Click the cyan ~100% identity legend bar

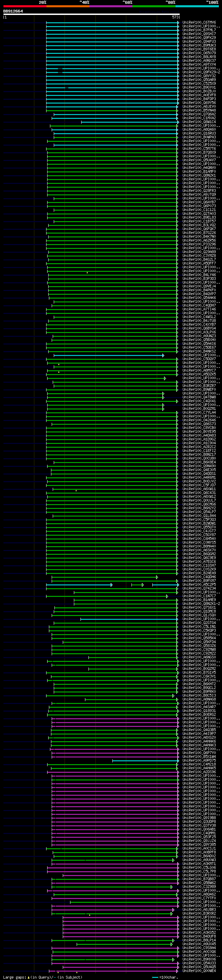(197, 6)
